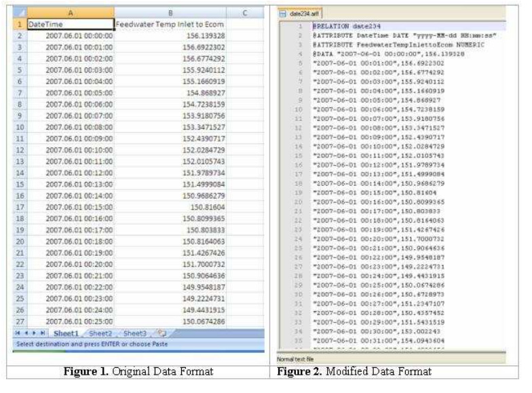Screen dimensions: 532x393
Task: Click file icon on date234.arff tab
Action: click(283, 14)
